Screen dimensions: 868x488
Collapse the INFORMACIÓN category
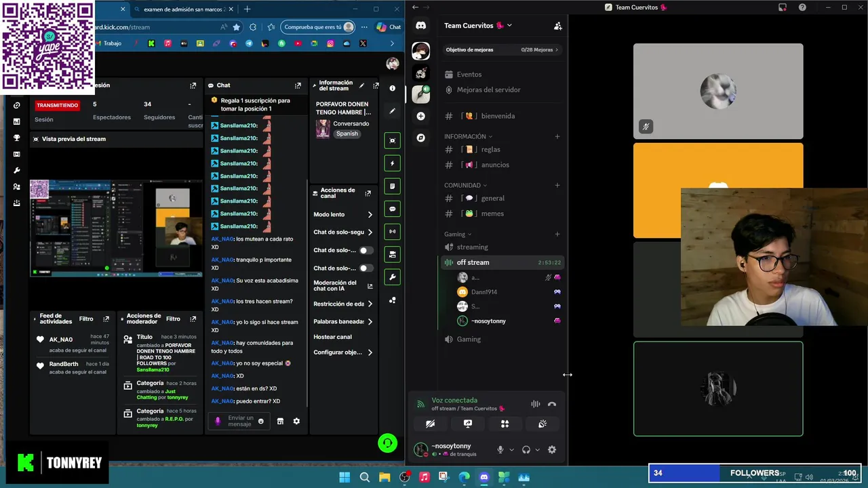point(468,136)
